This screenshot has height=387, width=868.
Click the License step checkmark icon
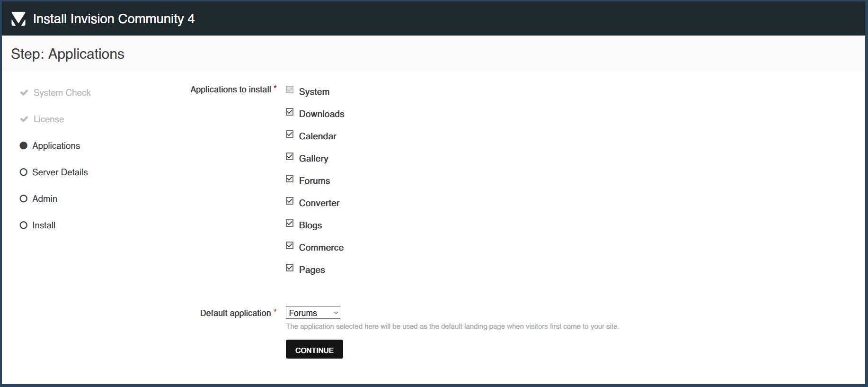tap(24, 119)
